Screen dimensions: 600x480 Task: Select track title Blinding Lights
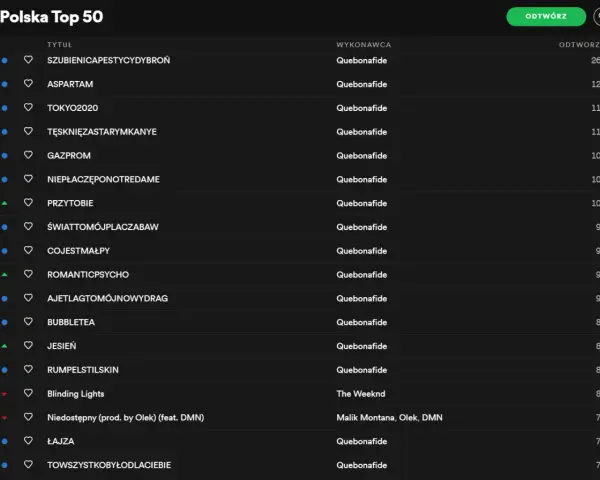75,394
